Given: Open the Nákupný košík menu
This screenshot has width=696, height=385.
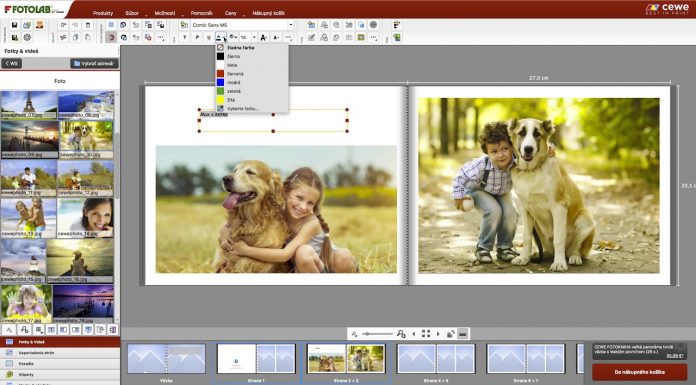Looking at the screenshot, I should [269, 13].
